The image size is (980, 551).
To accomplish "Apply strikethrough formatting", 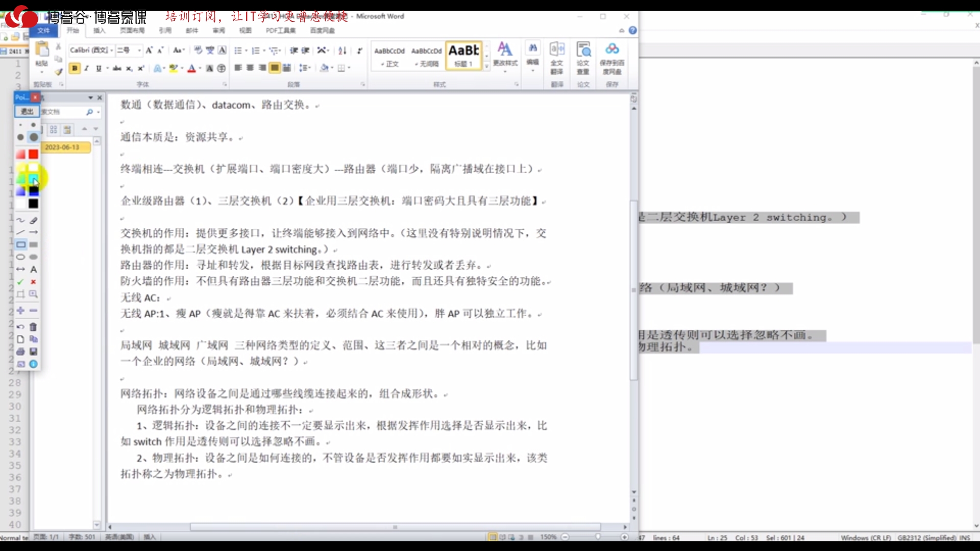I will [x=117, y=68].
